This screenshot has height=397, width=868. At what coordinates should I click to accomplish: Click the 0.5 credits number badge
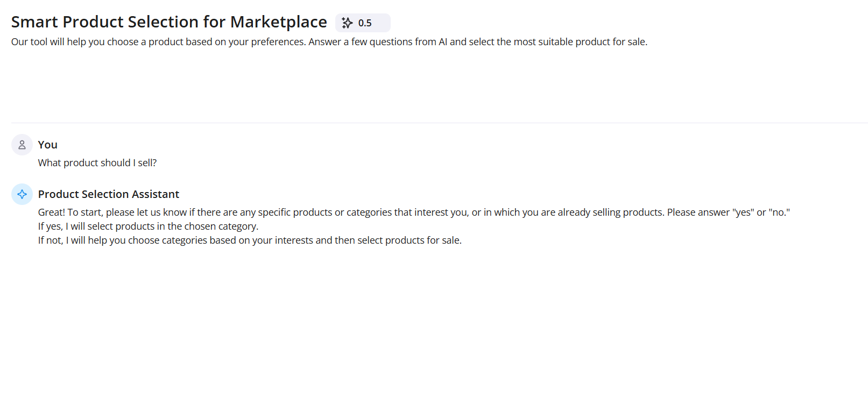pyautogui.click(x=365, y=23)
